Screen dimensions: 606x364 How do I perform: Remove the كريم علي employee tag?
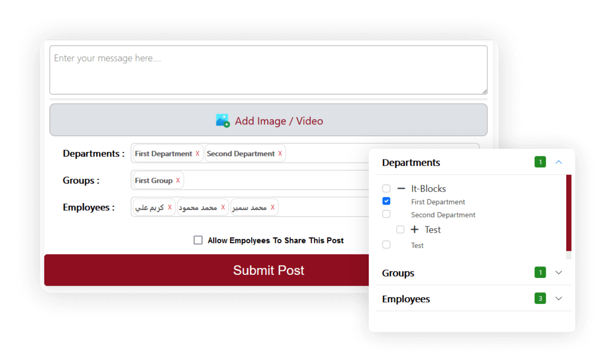pyautogui.click(x=169, y=207)
